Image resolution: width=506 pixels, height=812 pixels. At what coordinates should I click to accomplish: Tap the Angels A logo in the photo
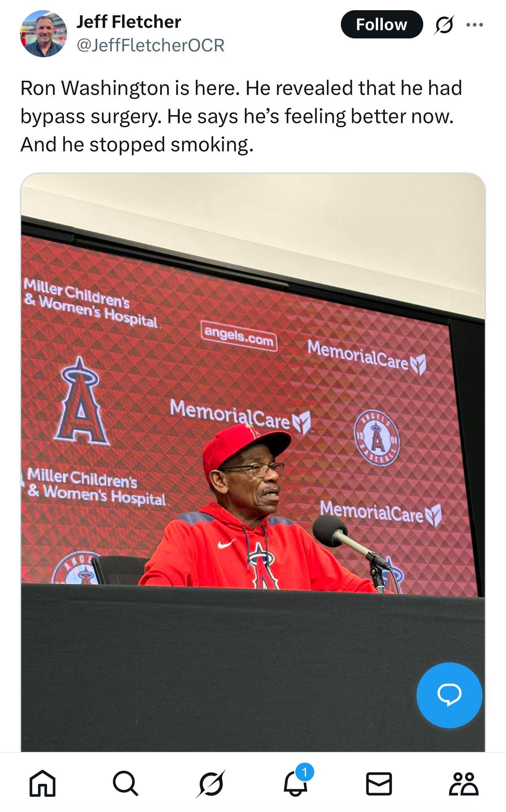81,401
